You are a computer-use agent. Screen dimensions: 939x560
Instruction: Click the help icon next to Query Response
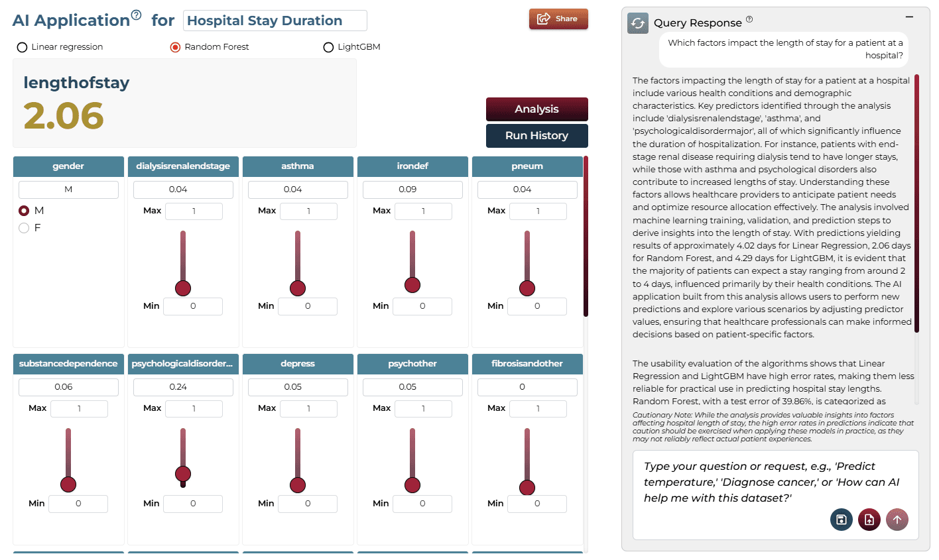coord(749,19)
